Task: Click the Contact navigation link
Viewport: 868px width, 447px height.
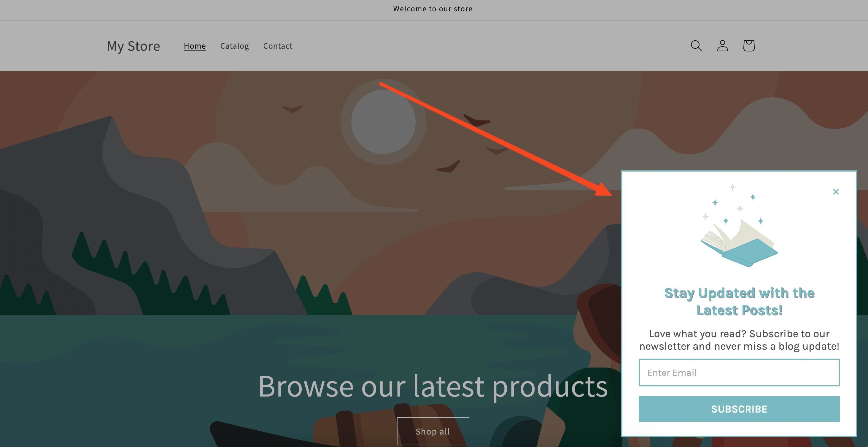Action: point(277,45)
